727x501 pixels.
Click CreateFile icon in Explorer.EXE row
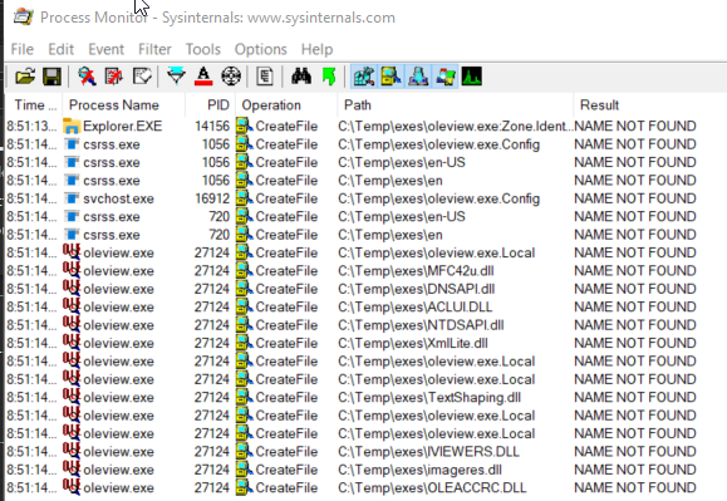[244, 126]
